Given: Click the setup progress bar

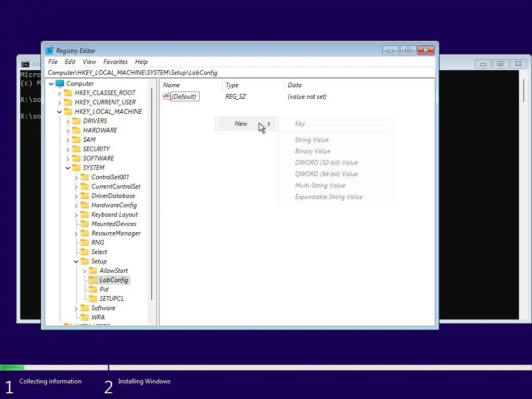Looking at the screenshot, I should [x=266, y=367].
